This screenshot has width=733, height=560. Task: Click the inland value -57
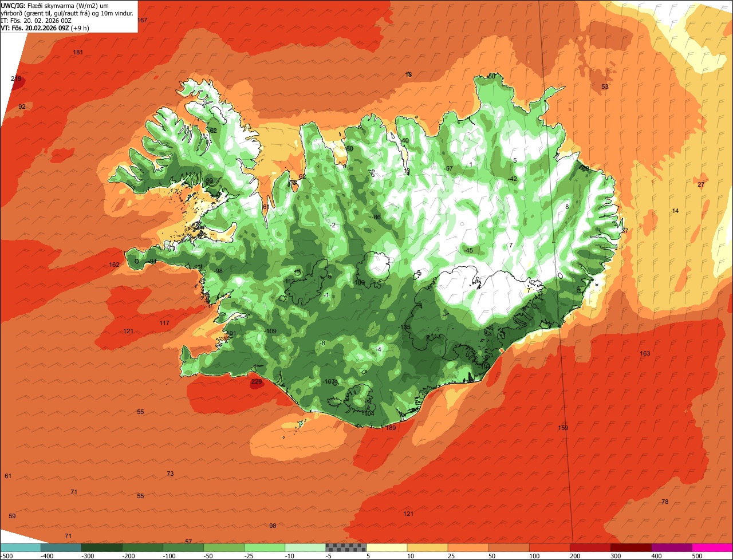(448, 169)
